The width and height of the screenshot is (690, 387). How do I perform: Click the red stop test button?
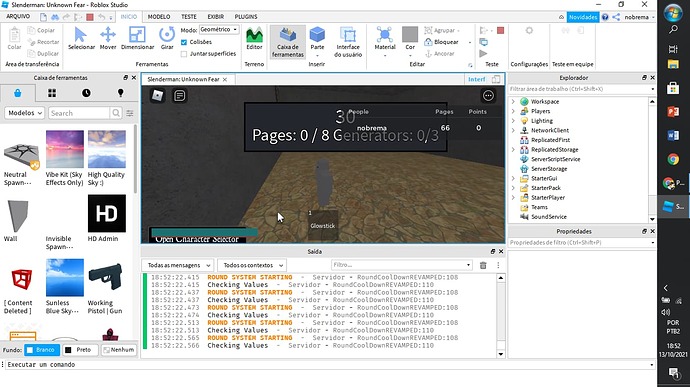(x=500, y=30)
